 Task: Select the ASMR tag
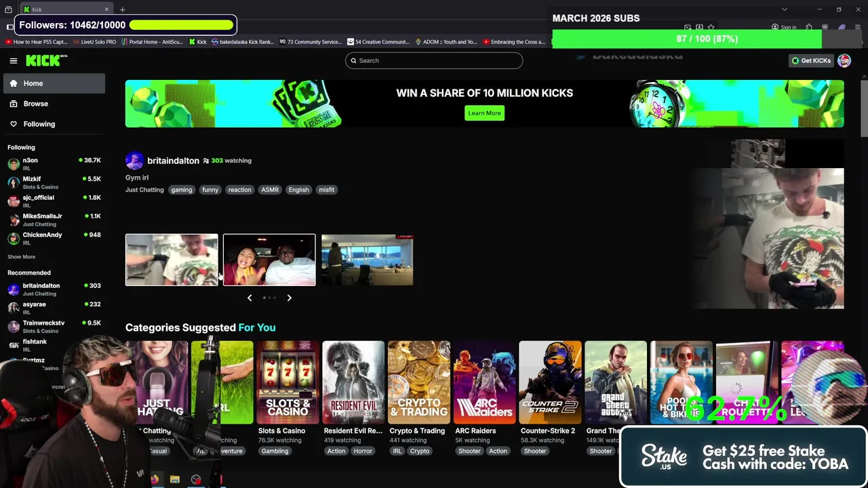[x=270, y=190]
